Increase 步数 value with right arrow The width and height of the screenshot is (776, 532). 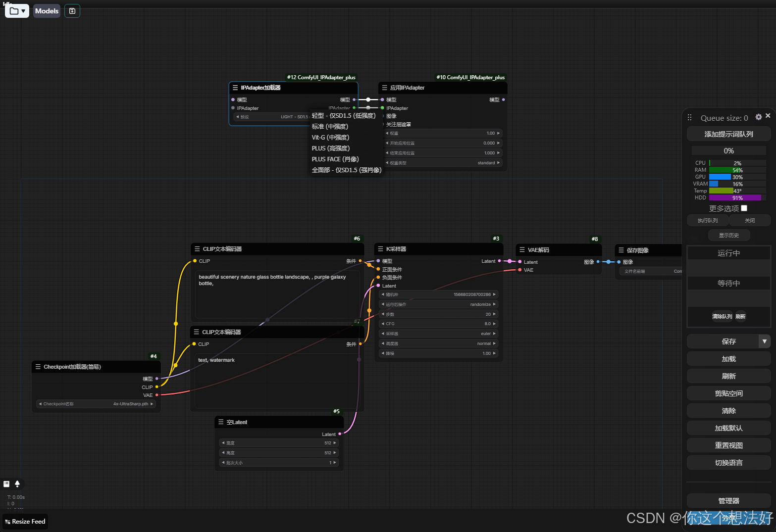pyautogui.click(x=494, y=314)
